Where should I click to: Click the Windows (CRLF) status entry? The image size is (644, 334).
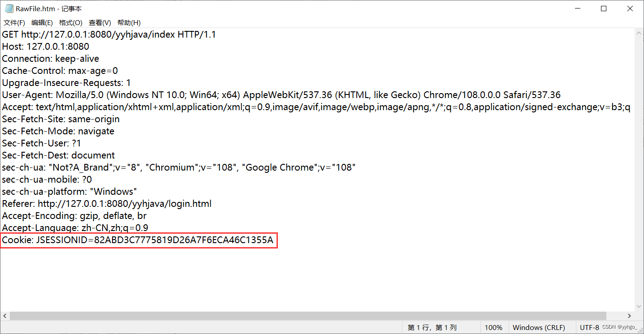pos(539,328)
